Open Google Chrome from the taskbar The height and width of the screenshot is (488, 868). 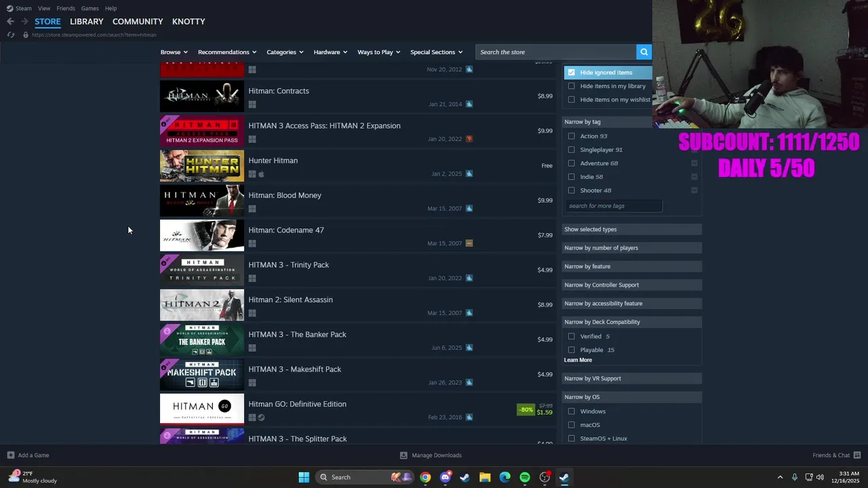[x=425, y=477]
